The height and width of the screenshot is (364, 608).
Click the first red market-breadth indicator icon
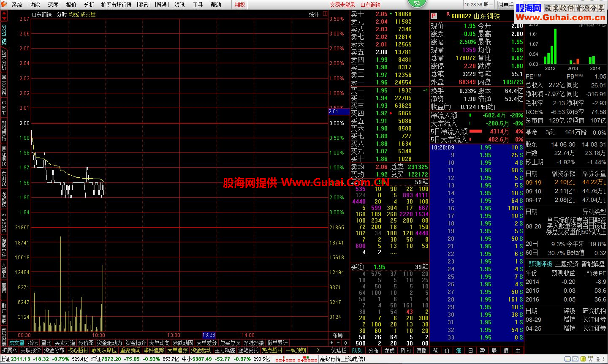click(285, 359)
